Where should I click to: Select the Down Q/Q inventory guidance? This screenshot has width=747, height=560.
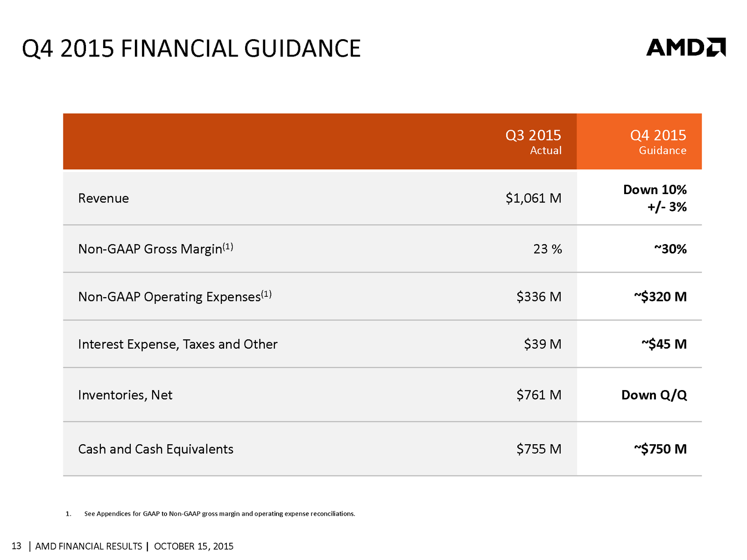654,395
